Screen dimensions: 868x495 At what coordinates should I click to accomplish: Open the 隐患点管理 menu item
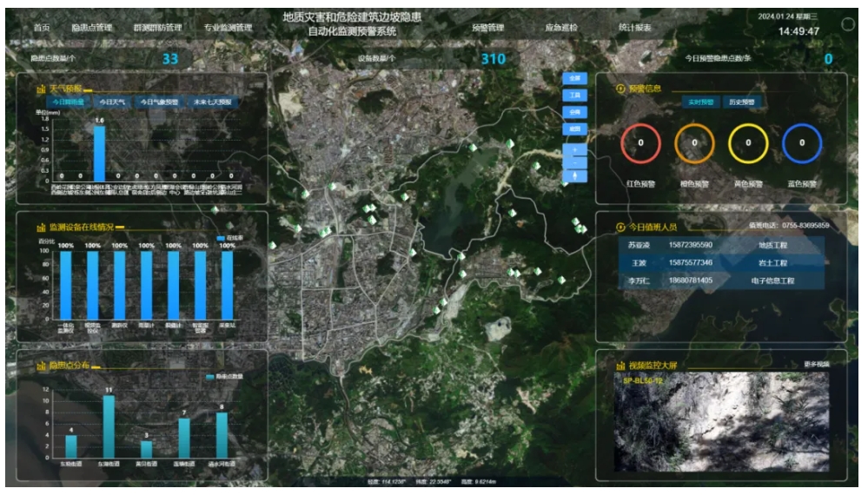(x=91, y=28)
